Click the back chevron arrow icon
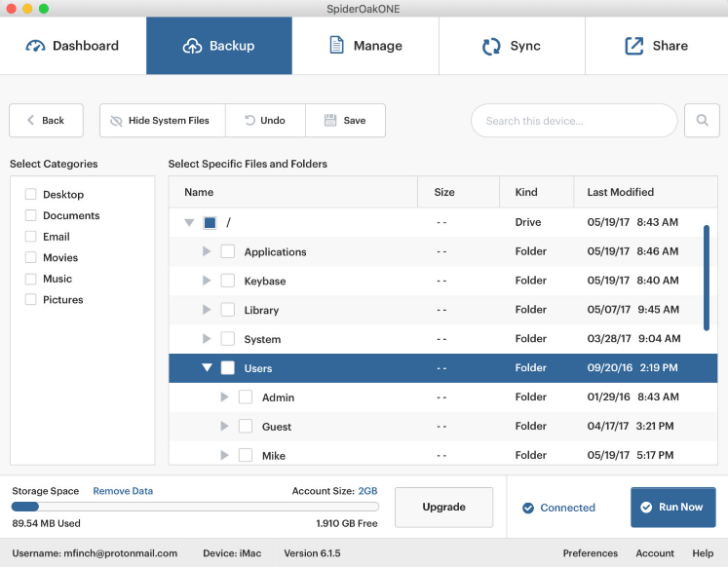728x567 pixels. tap(30, 120)
